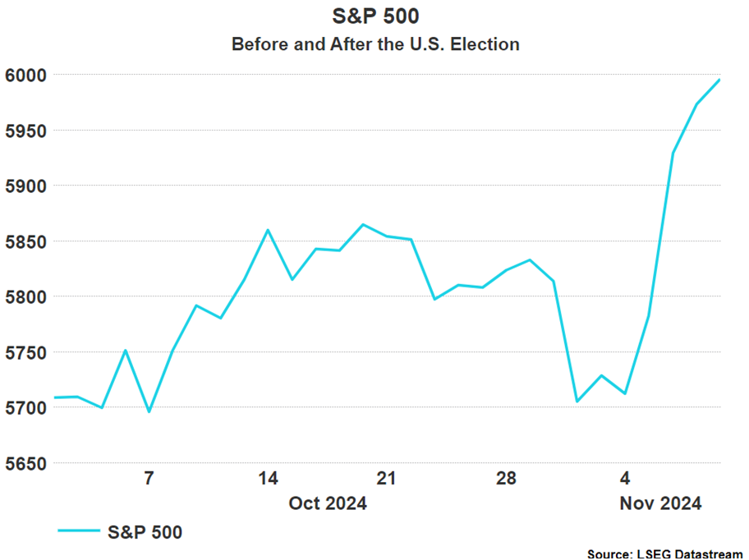The image size is (749, 560).
Task: Click the cyan legend line swatch
Action: pyautogui.click(x=79, y=532)
